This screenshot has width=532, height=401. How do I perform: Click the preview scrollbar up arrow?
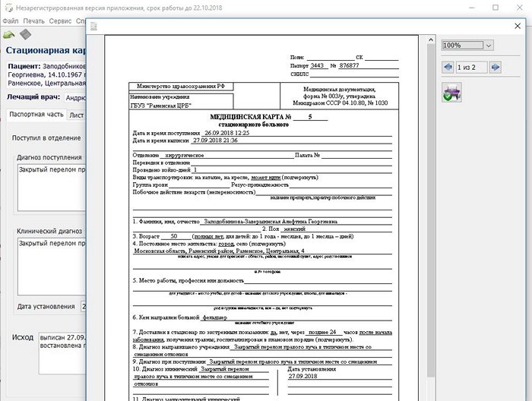click(x=431, y=40)
